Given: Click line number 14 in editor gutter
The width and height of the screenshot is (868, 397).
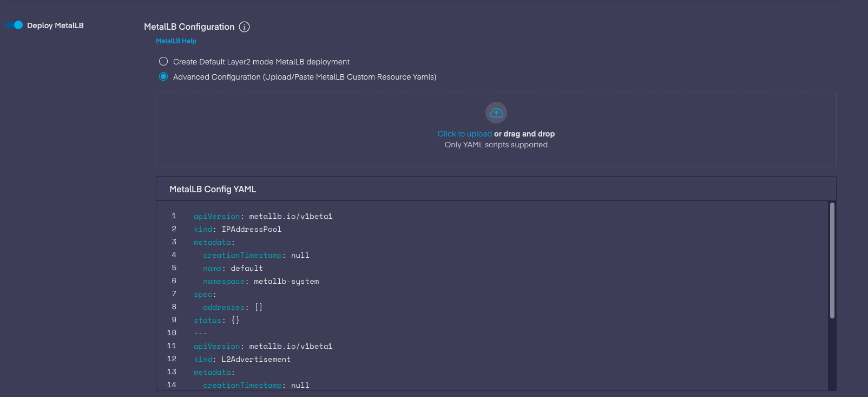Looking at the screenshot, I should coord(172,385).
